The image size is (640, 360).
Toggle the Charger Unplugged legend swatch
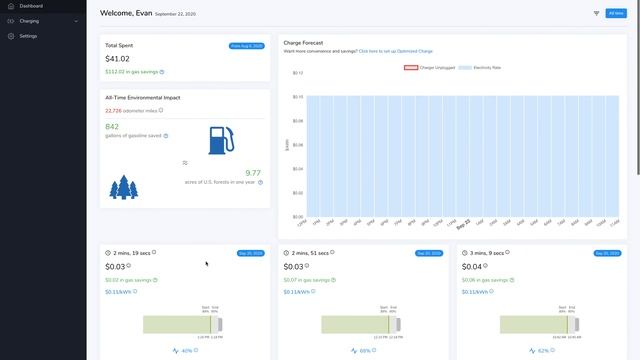click(411, 68)
